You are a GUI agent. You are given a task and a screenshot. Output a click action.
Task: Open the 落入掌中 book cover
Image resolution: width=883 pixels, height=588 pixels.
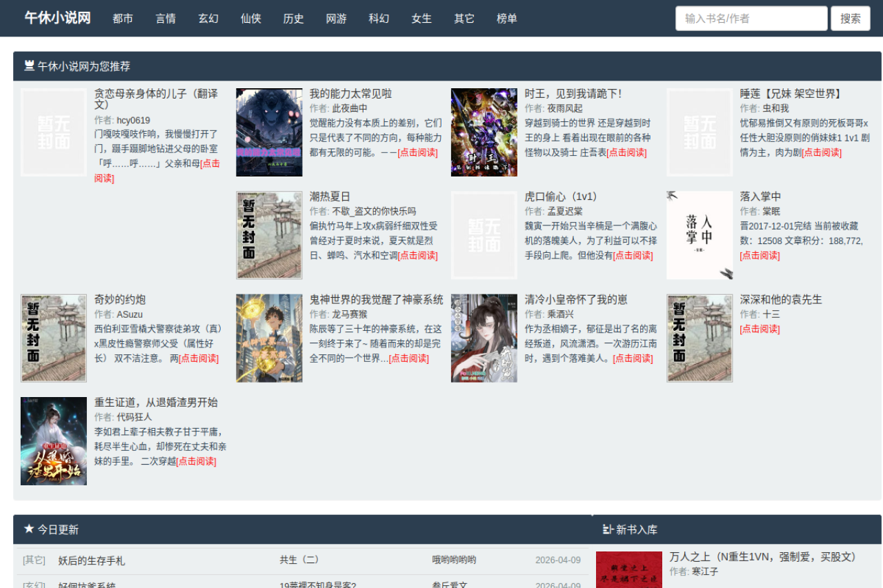(700, 235)
